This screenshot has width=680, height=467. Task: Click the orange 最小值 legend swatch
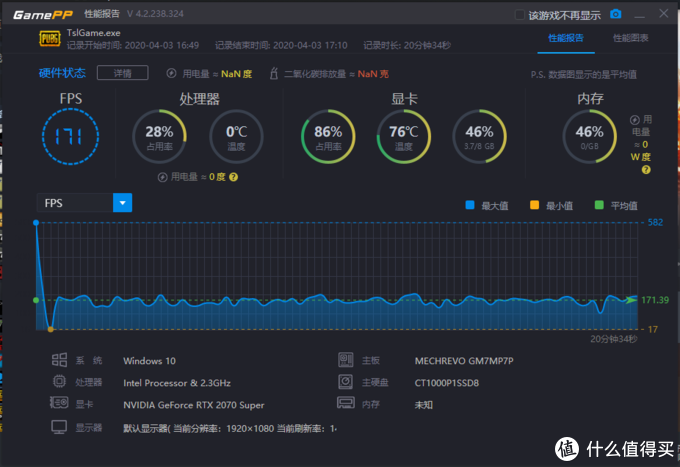coord(534,205)
